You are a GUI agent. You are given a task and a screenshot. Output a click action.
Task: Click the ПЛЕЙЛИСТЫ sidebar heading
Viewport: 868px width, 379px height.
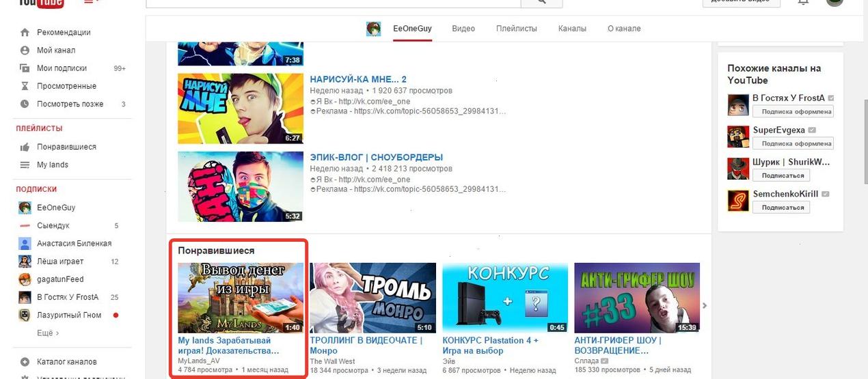pos(39,128)
